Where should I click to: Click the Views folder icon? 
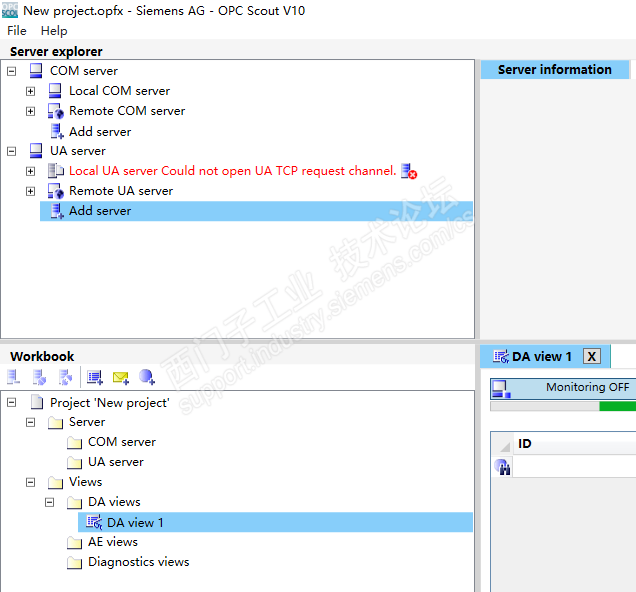pos(55,482)
